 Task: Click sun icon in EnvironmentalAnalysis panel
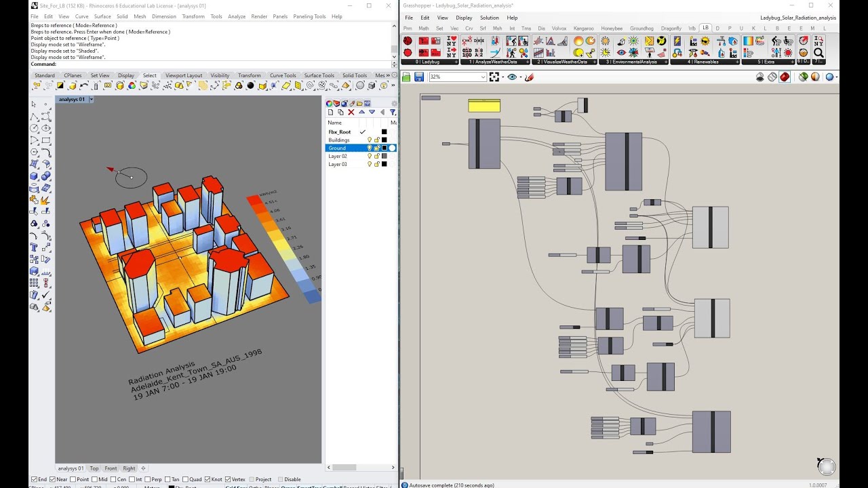(x=606, y=41)
